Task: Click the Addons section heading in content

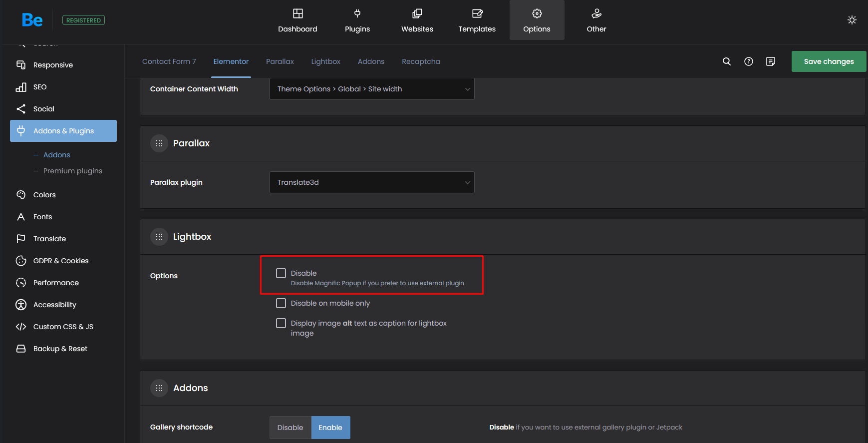Action: click(191, 388)
